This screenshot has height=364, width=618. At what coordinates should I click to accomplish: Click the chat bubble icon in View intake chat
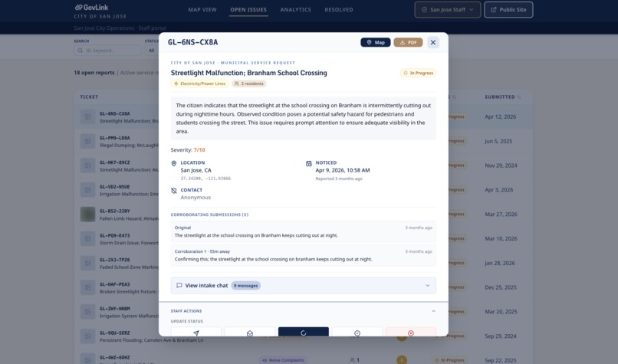[x=179, y=285]
